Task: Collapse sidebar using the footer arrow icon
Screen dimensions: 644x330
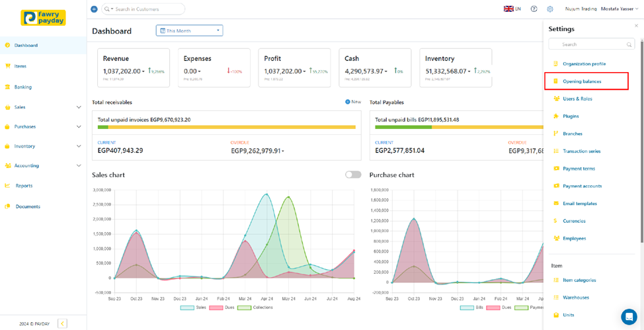Action: pyautogui.click(x=62, y=323)
